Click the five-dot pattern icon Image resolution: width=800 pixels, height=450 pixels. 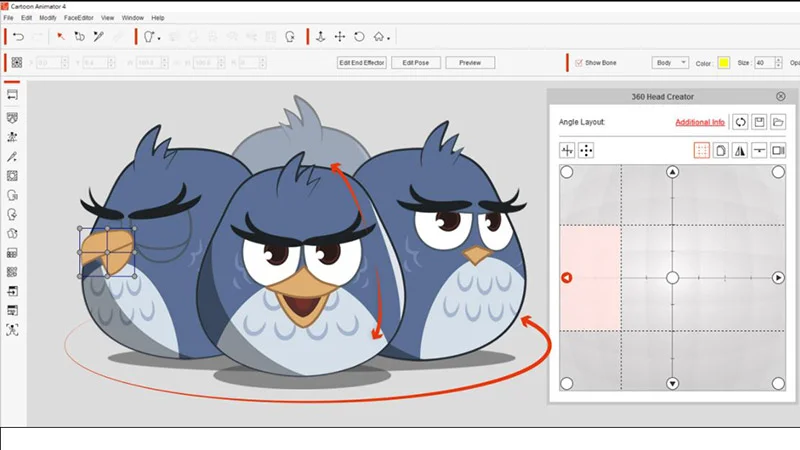pos(586,151)
